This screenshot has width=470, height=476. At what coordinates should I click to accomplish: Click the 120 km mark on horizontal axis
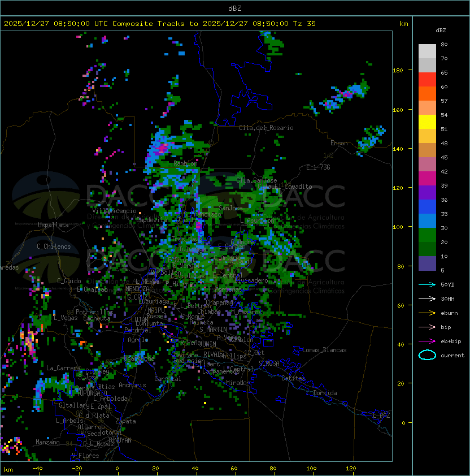pyautogui.click(x=351, y=469)
